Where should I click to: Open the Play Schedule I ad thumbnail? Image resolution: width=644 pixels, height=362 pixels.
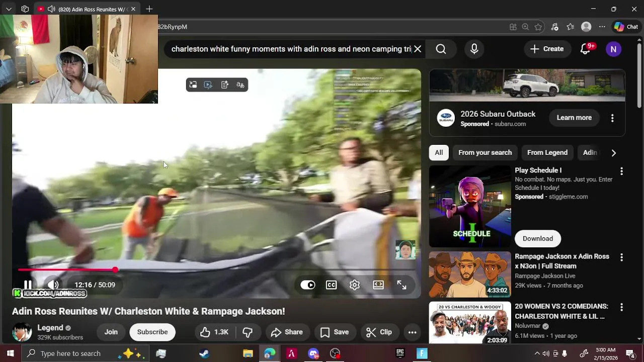(x=470, y=207)
